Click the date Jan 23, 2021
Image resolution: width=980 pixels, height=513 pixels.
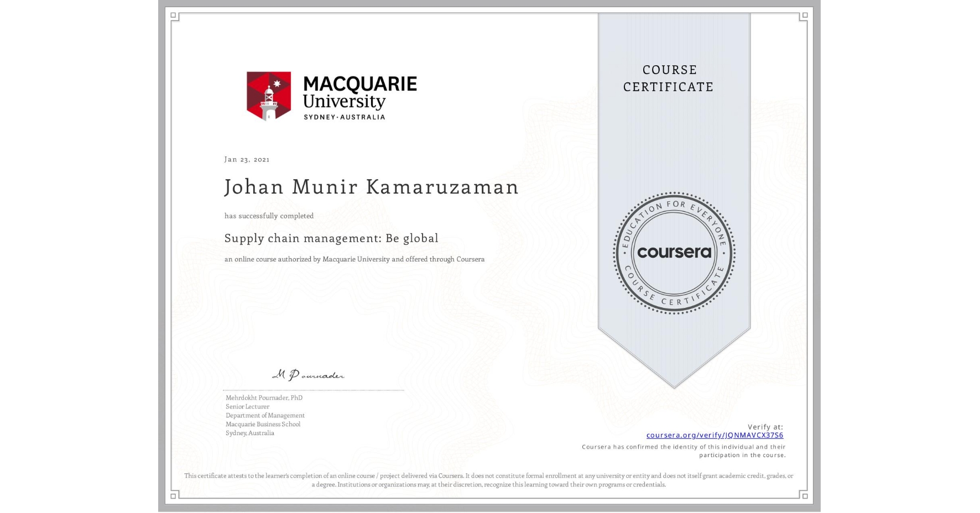tap(247, 159)
